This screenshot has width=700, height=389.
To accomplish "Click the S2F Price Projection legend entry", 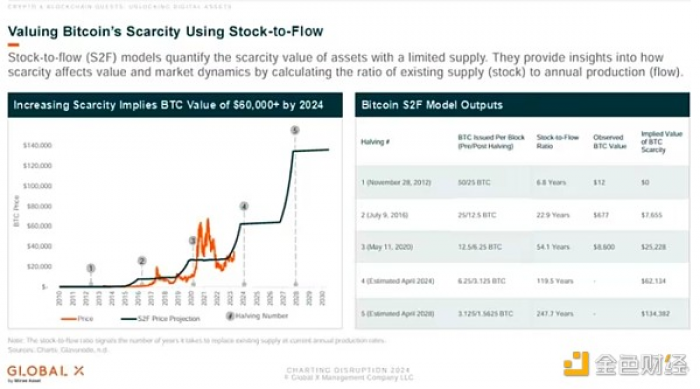I will (x=161, y=319).
